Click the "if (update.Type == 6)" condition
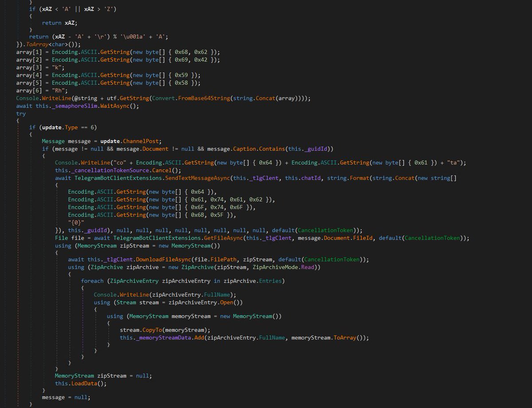Screen dimensions: 532x408 63,128
